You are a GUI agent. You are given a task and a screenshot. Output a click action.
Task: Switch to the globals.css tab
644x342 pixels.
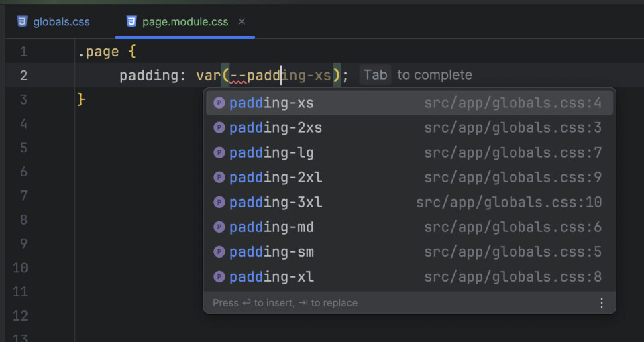coord(54,21)
